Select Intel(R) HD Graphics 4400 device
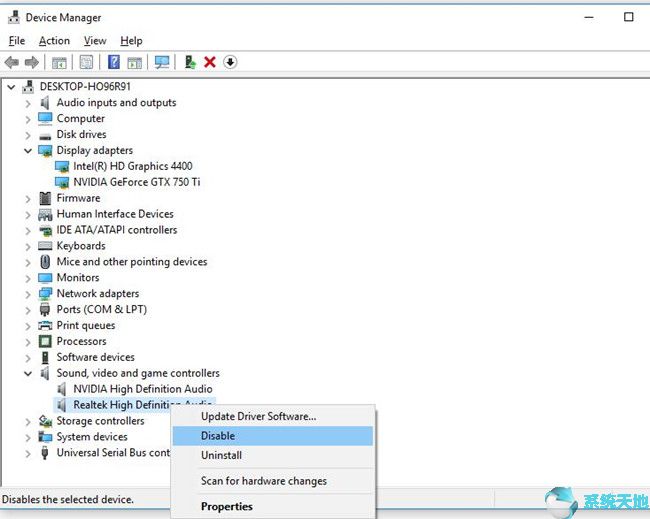The width and height of the screenshot is (650, 519). 132,166
